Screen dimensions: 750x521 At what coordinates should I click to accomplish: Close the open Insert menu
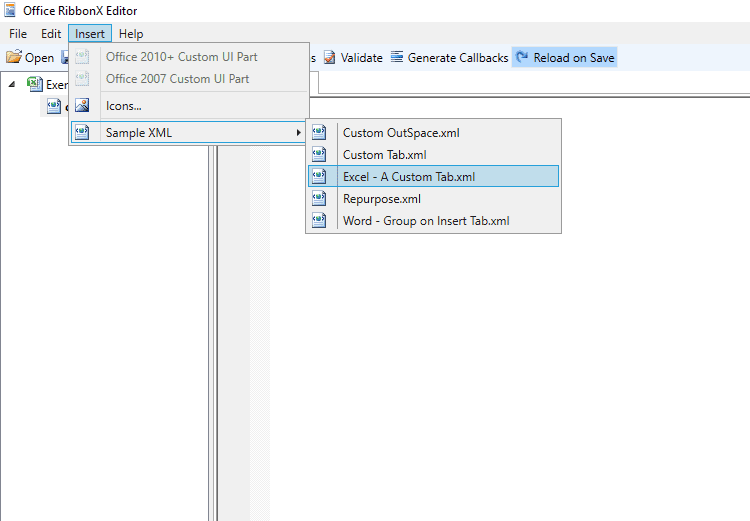point(89,34)
